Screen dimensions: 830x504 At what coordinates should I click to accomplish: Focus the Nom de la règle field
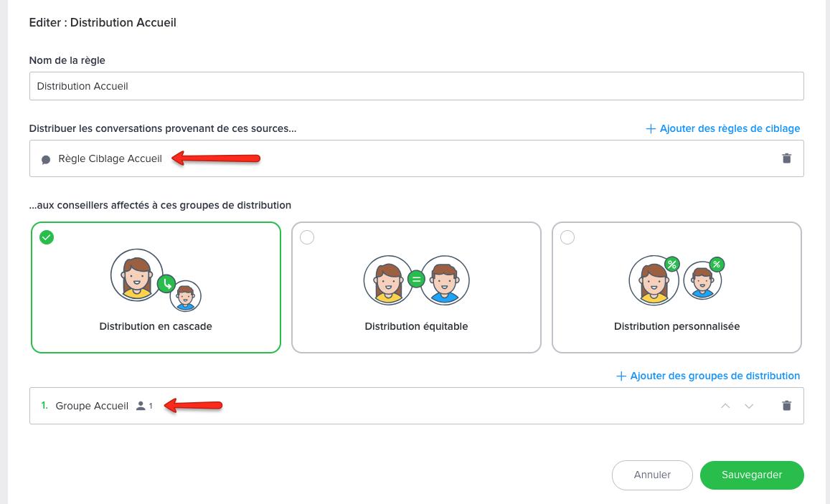point(416,86)
